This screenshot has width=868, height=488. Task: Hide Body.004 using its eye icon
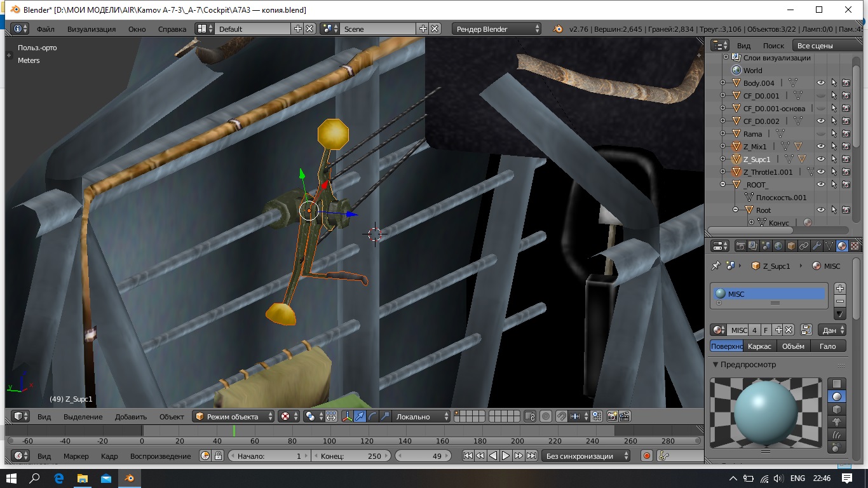pyautogui.click(x=821, y=83)
